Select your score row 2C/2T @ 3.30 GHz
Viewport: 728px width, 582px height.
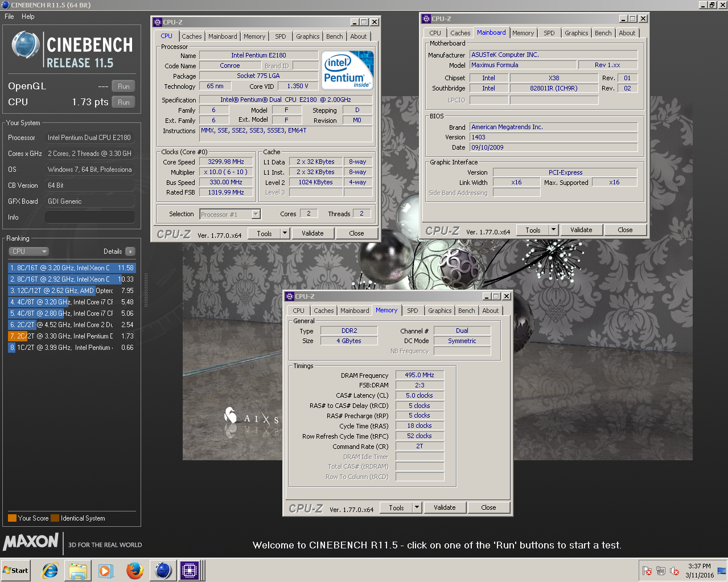coord(72,336)
